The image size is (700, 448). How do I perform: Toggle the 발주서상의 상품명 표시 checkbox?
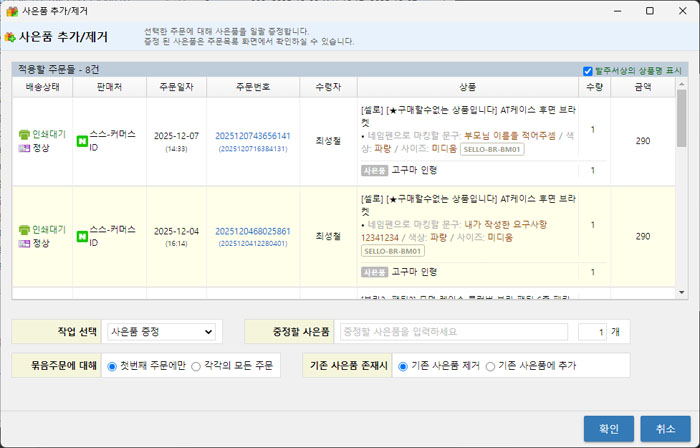pyautogui.click(x=588, y=71)
